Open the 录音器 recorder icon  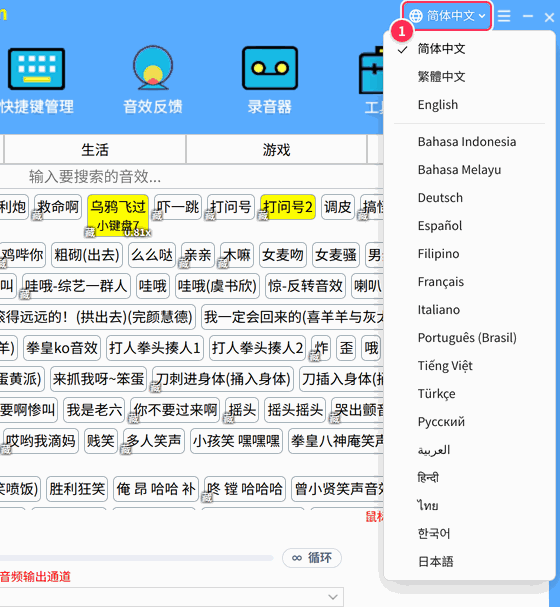click(x=270, y=68)
